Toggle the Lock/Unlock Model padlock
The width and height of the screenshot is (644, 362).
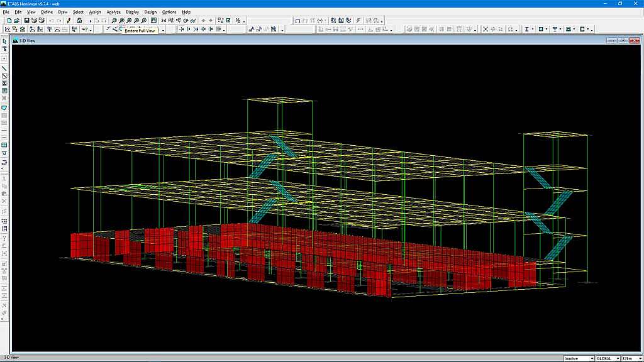tap(79, 21)
